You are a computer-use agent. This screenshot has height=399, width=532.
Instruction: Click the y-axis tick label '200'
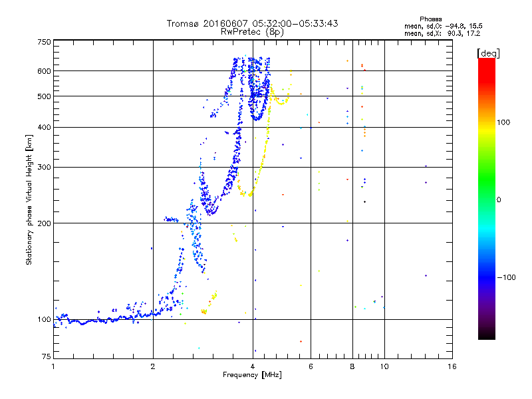(45, 223)
